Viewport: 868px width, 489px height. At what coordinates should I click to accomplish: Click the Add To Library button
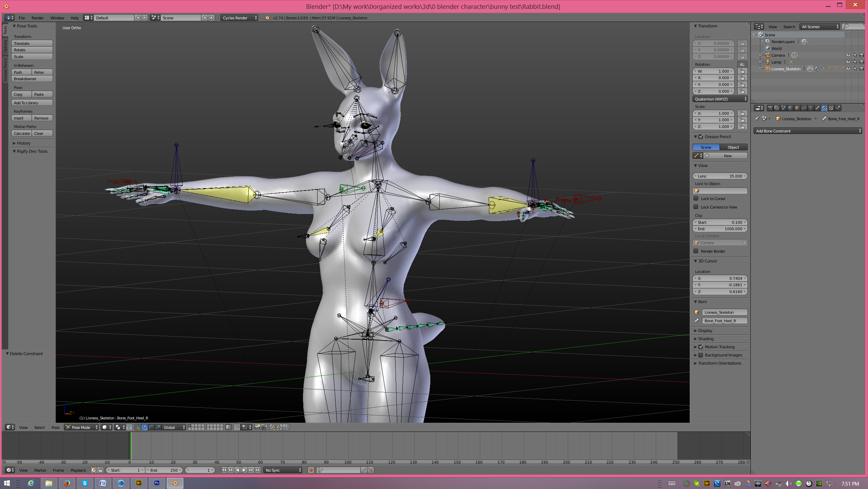tap(32, 103)
